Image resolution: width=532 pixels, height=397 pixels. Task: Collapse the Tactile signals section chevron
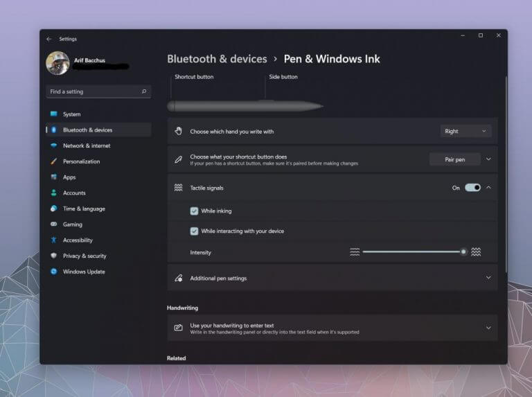[x=488, y=187]
